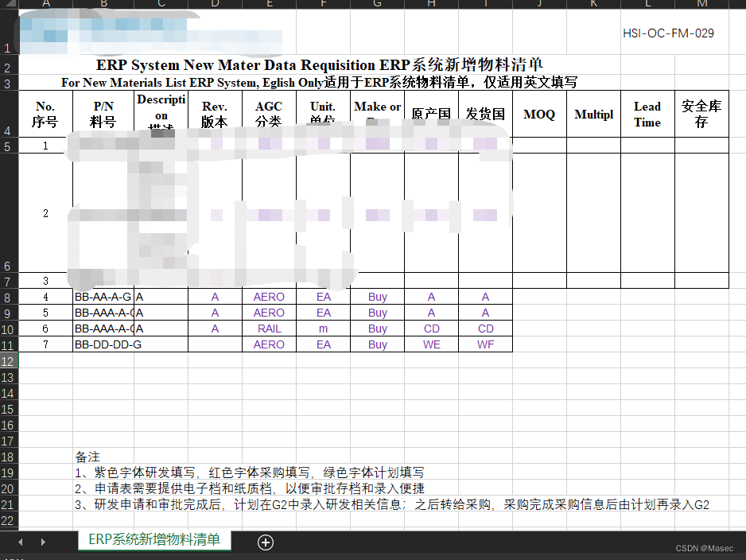Select column header A
This screenshot has width=746, height=560.
click(x=45, y=3)
